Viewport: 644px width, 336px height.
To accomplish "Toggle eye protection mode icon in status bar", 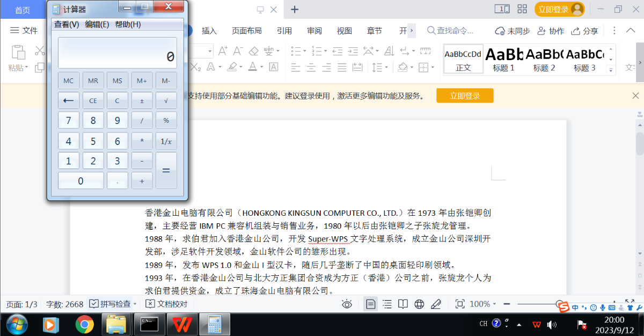I will tap(347, 304).
